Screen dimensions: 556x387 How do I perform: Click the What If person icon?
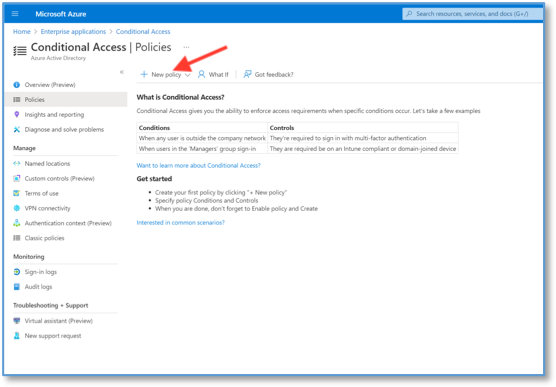[201, 74]
